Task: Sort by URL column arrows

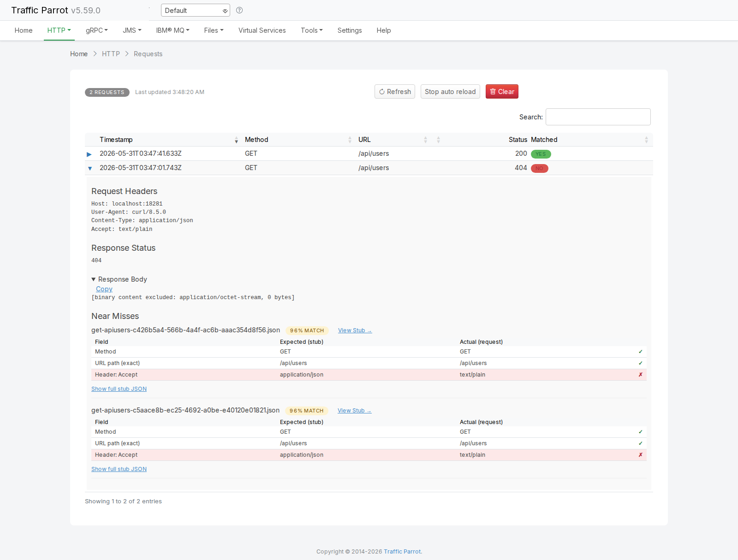Action: click(425, 140)
